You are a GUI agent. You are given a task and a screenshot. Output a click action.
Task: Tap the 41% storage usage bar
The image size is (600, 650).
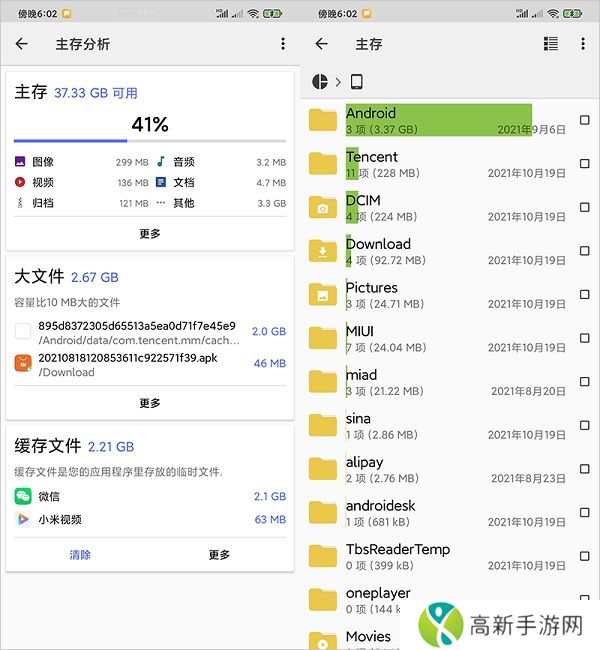pos(150,141)
